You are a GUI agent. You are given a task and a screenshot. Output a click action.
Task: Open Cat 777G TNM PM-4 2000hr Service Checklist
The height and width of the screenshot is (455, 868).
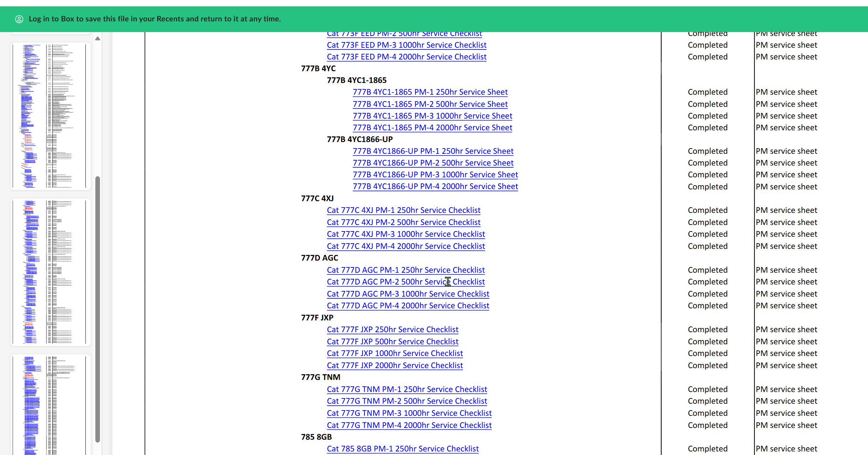pos(409,425)
